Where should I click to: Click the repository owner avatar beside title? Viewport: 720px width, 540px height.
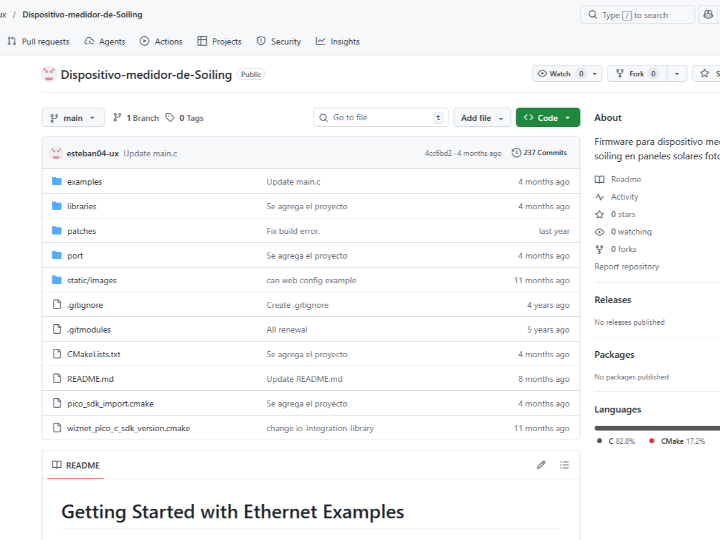[49, 74]
